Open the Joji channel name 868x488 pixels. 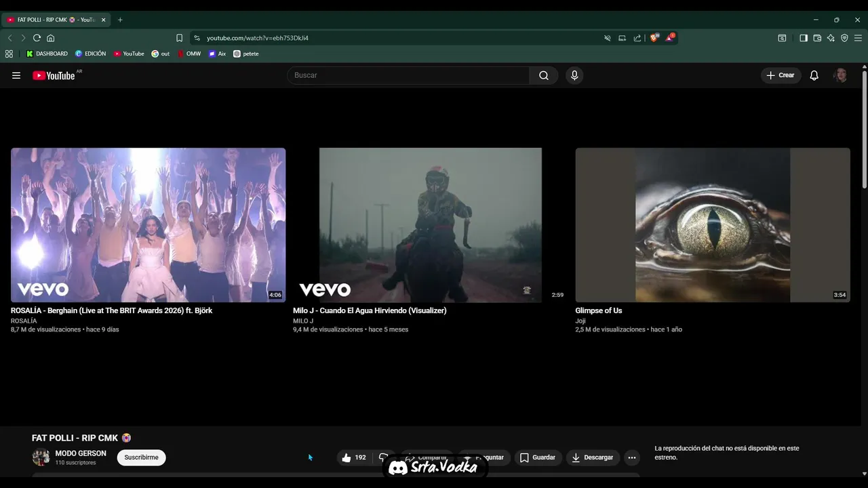point(580,321)
